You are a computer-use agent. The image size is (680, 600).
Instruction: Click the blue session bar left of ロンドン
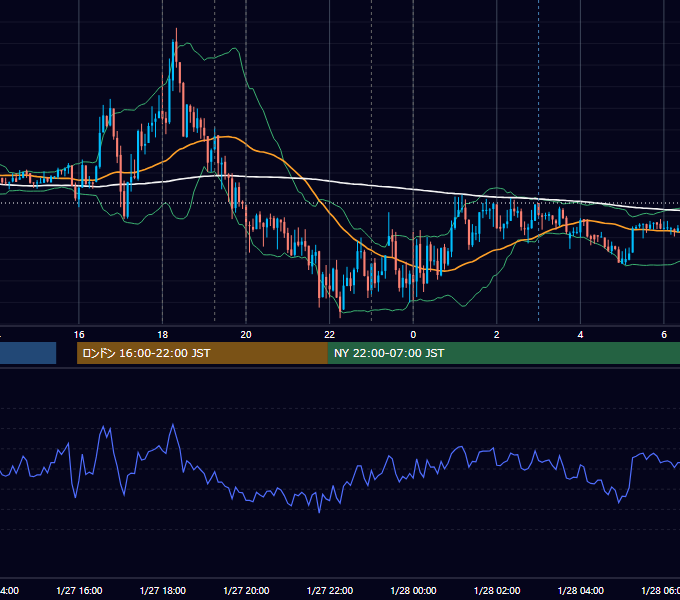pos(28,353)
